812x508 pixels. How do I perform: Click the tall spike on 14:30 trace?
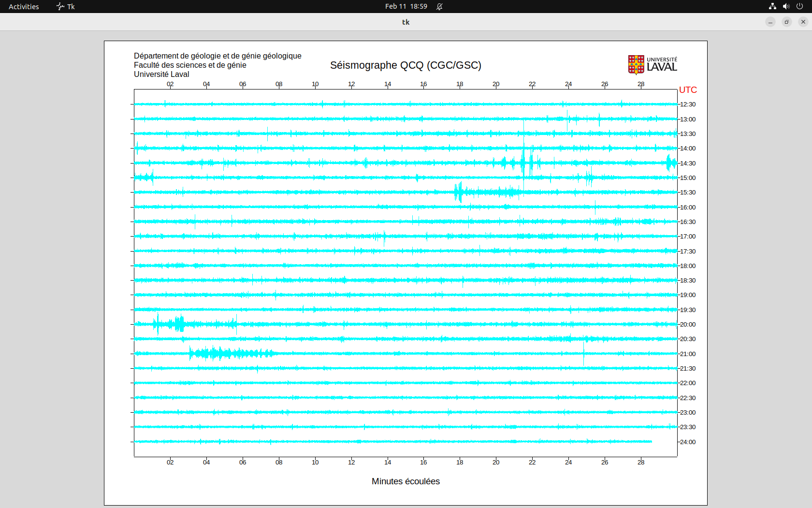click(524, 163)
